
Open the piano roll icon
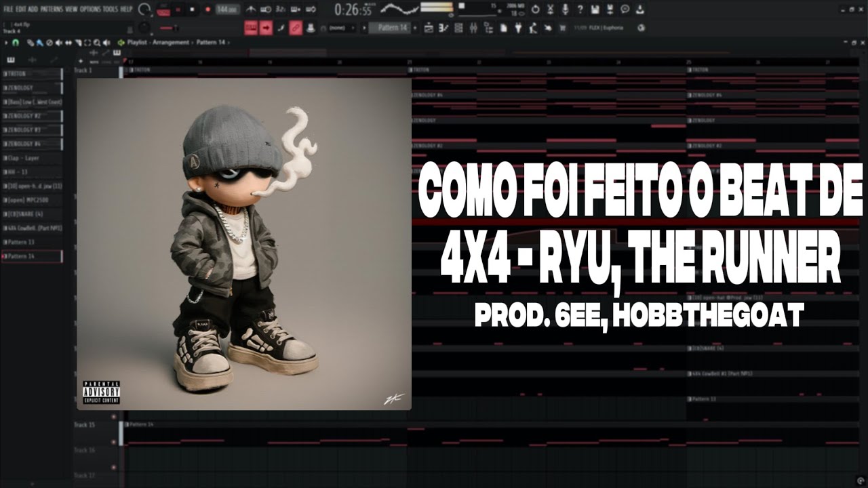pos(443,28)
